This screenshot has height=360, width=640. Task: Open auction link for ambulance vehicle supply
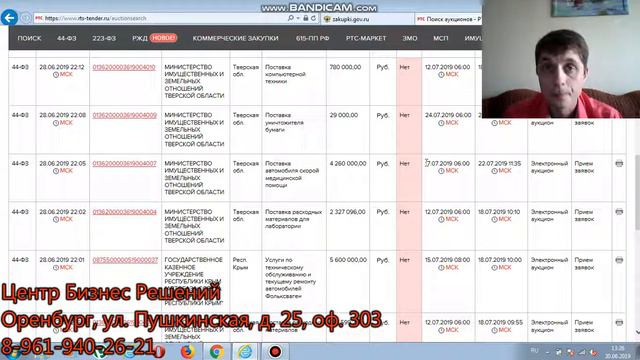(x=124, y=164)
